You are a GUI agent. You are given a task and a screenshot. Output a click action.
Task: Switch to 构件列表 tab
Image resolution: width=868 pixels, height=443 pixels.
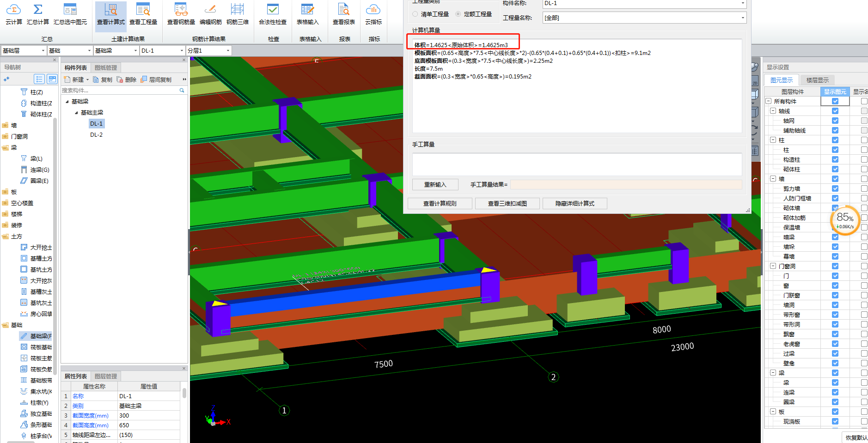pyautogui.click(x=76, y=67)
